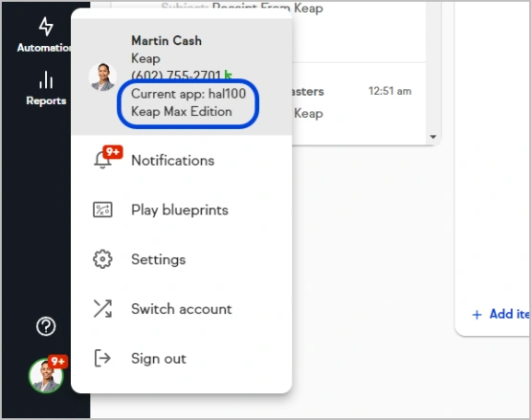Screen dimensions: 531x420
Task: Click the Martin Cash name header
Action: (166, 40)
